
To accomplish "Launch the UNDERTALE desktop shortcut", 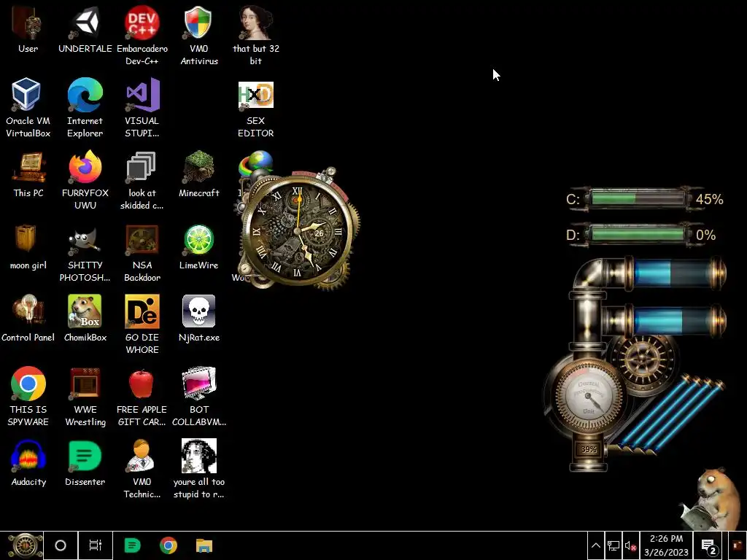I will (x=85, y=30).
